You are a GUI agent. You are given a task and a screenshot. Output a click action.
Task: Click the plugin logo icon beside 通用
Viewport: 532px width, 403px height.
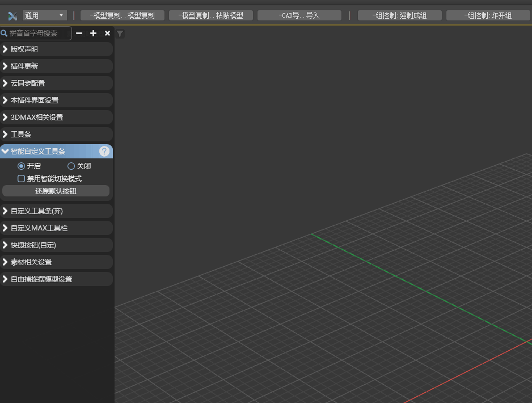(12, 15)
